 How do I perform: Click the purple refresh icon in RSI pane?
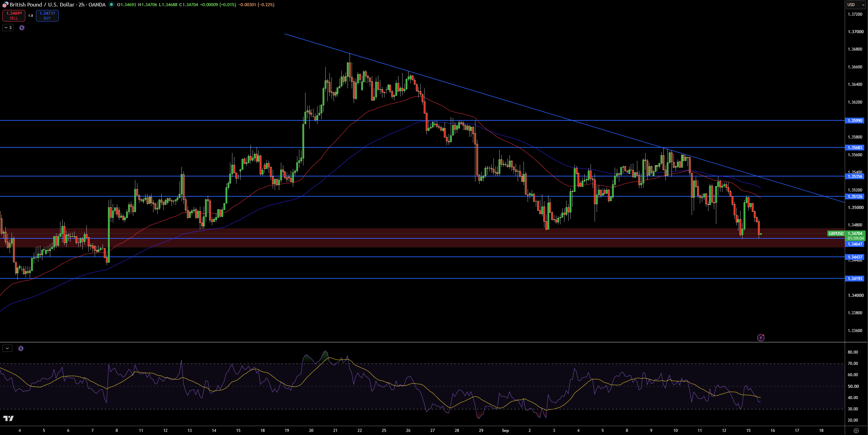click(x=21, y=348)
